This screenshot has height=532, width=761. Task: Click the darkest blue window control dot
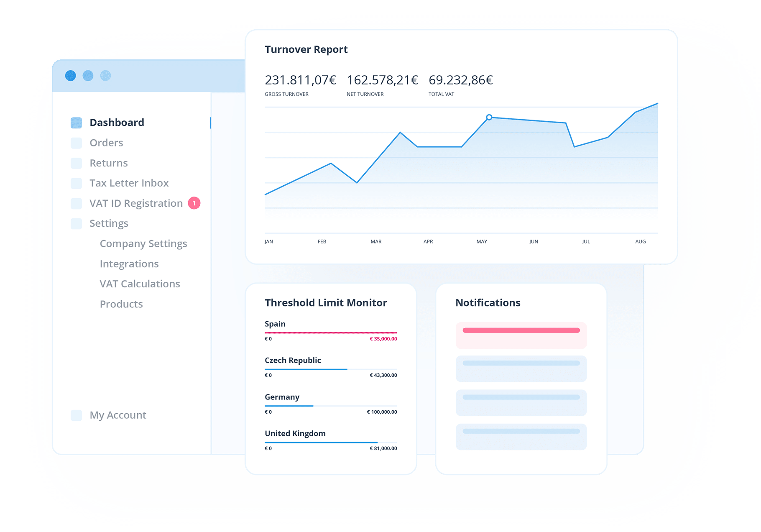71,76
